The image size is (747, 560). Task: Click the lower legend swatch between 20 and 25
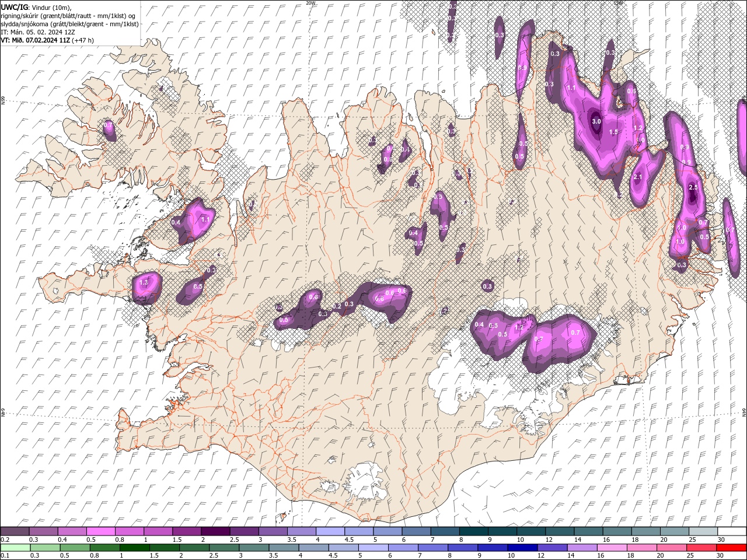point(672,547)
